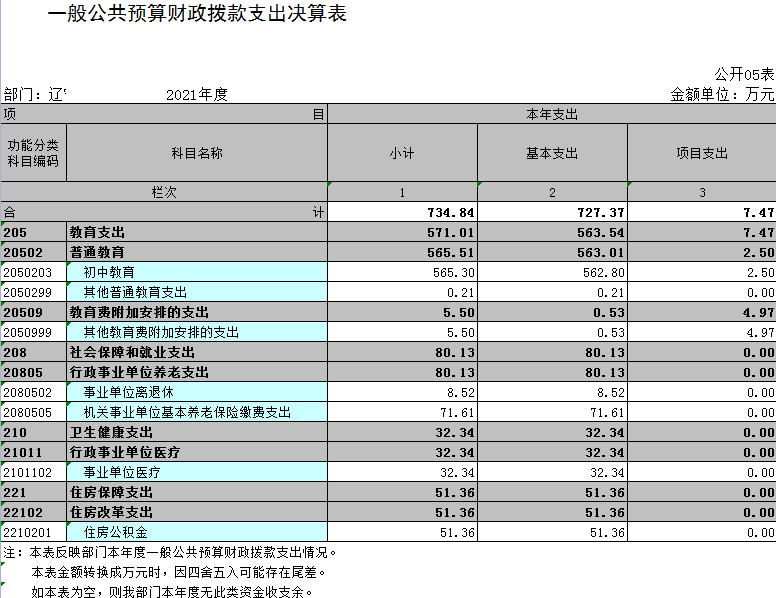Screen dimensions: 776x598
Task: Click the 事业单位医疗 cell
Action: pyautogui.click(x=197, y=472)
